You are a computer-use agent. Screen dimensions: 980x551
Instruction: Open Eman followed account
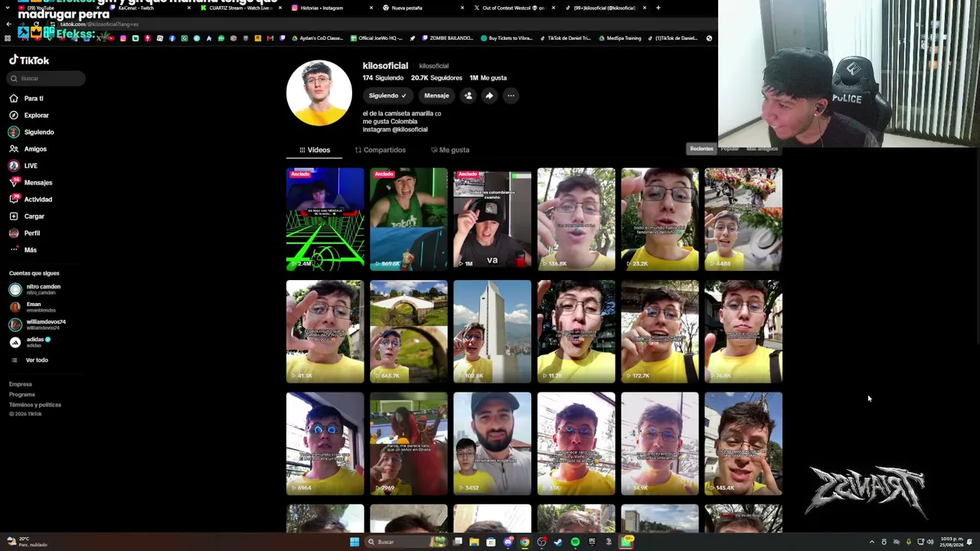[33, 307]
